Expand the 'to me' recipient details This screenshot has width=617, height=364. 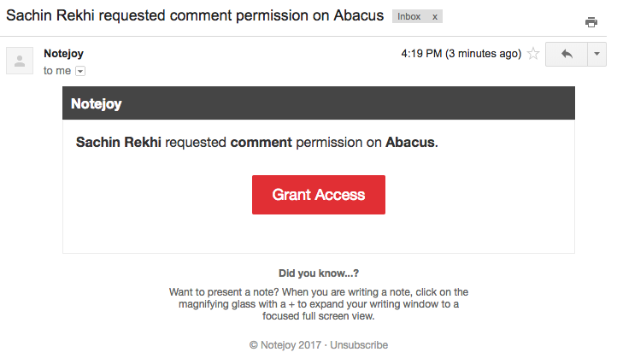click(80, 71)
